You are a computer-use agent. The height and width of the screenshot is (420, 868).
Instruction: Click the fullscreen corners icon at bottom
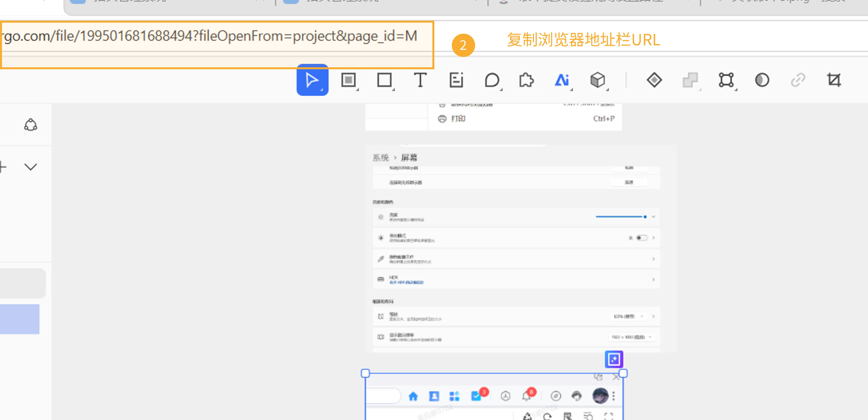coord(608,417)
